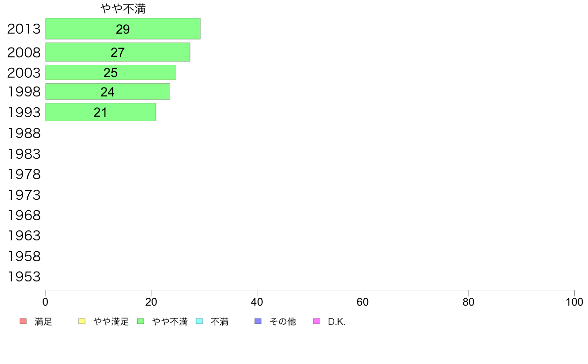Image resolution: width=588 pixels, height=364 pixels.
Task: Click the cyan 不満 legend swatch
Action: [x=199, y=321]
